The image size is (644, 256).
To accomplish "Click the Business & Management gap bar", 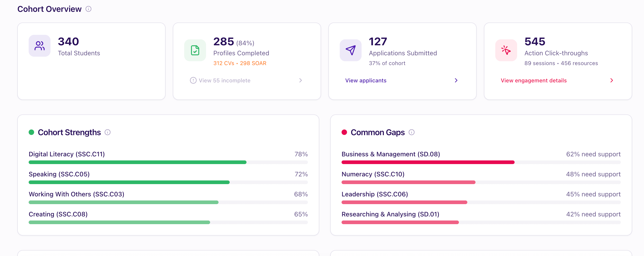I will coord(481,162).
